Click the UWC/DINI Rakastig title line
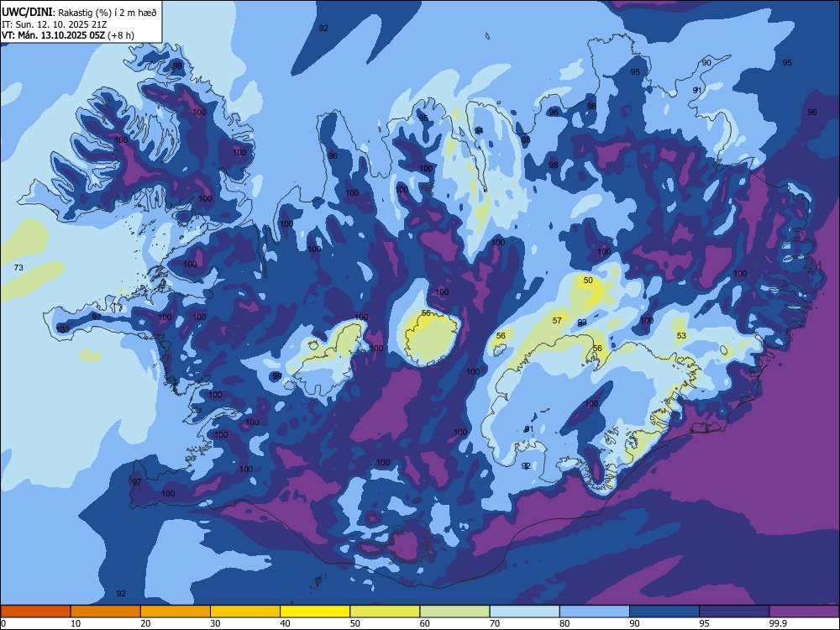The image size is (840, 630). tap(79, 13)
